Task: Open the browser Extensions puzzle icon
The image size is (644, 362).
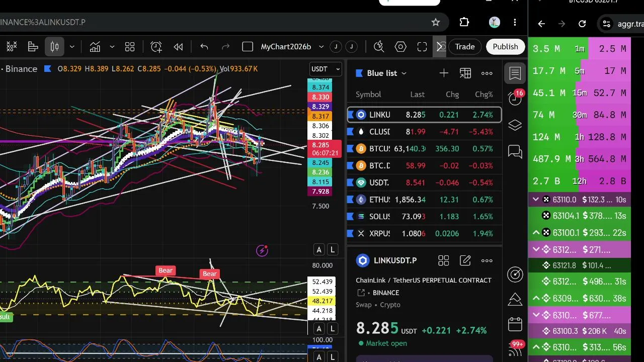Action: (464, 22)
